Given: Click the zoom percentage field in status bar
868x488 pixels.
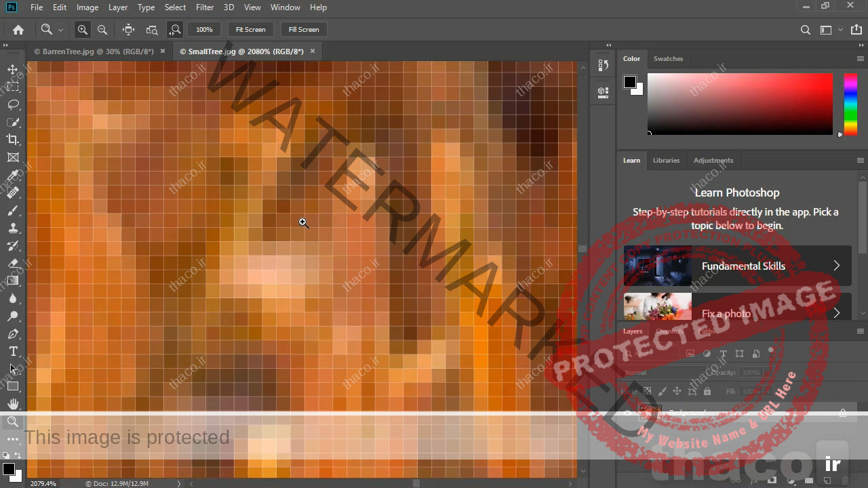Looking at the screenshot, I should coord(43,483).
